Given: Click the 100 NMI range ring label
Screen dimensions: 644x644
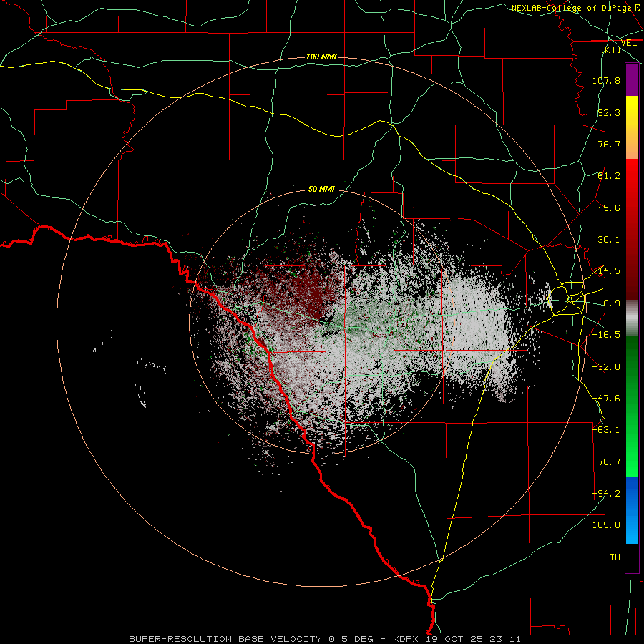Looking at the screenshot, I should click(x=321, y=57).
